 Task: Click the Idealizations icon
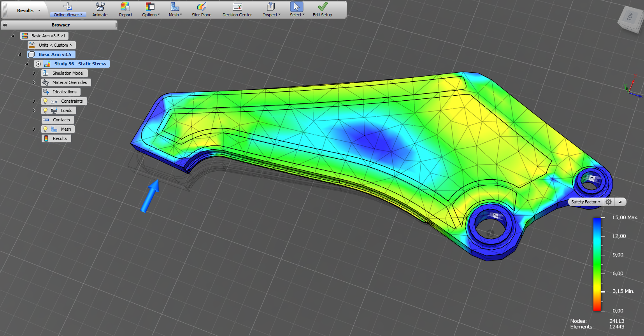pos(46,92)
